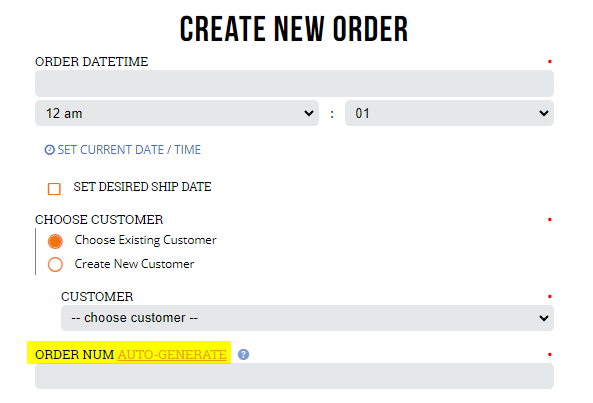
Task: Click the Choose Existing Customer label text
Action: (x=146, y=240)
